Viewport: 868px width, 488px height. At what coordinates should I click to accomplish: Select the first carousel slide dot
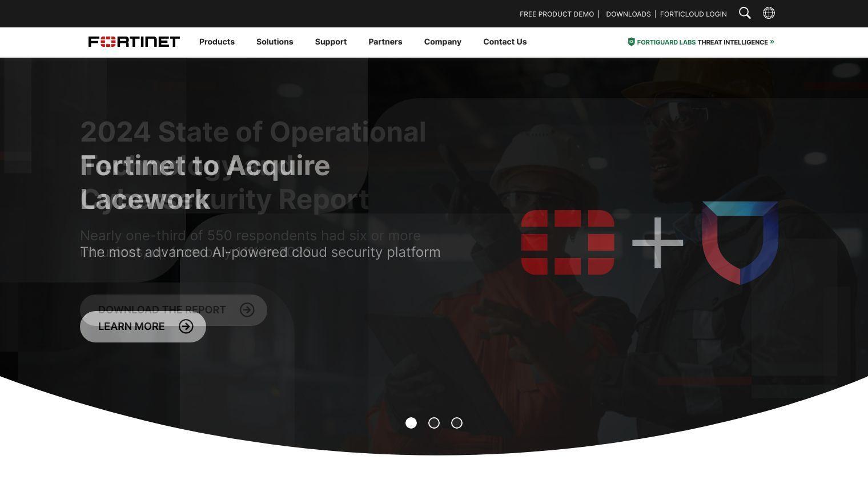(x=411, y=423)
